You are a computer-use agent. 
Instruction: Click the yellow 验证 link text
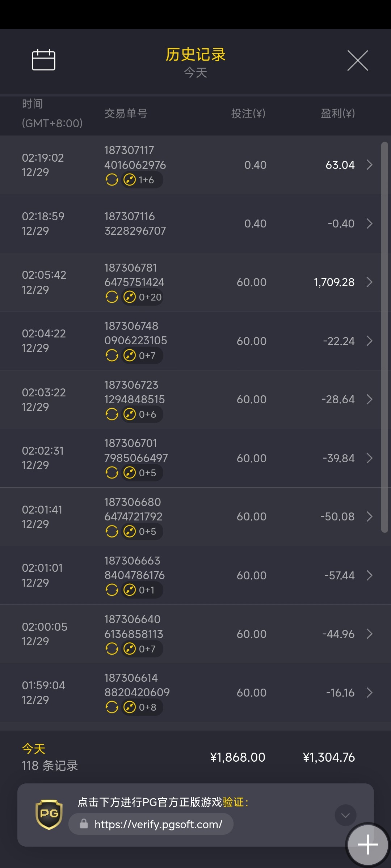click(x=233, y=802)
